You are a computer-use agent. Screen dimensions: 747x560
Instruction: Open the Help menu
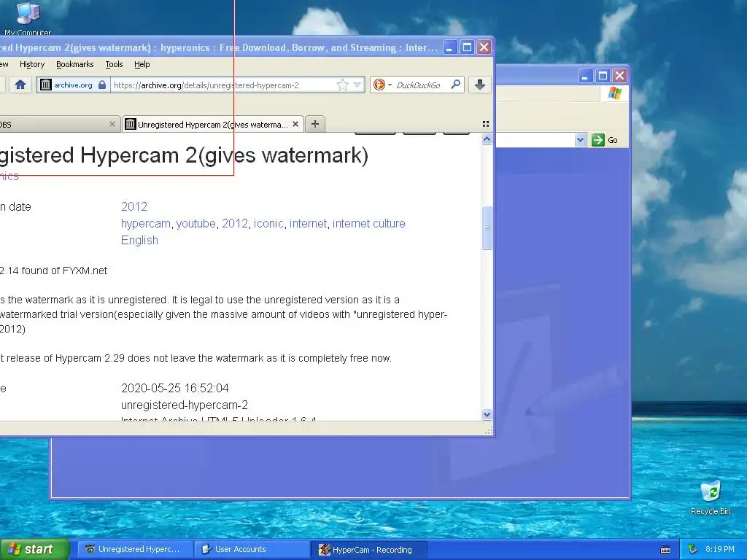click(142, 64)
